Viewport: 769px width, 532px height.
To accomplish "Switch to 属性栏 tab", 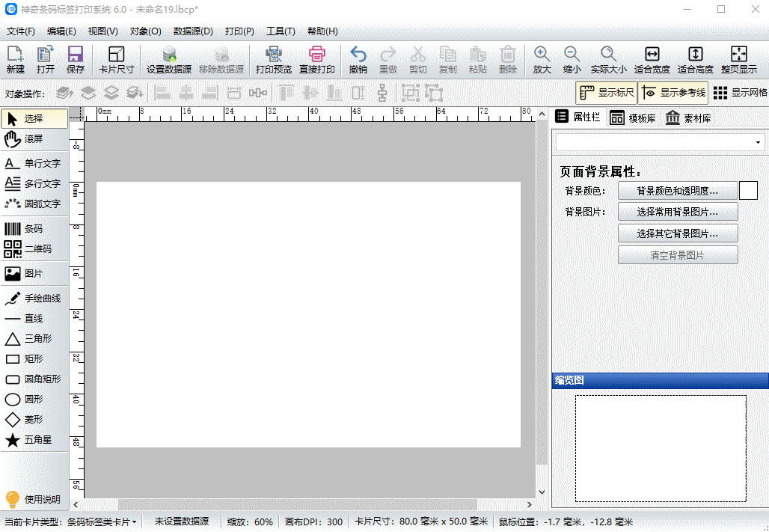I will coord(577,117).
